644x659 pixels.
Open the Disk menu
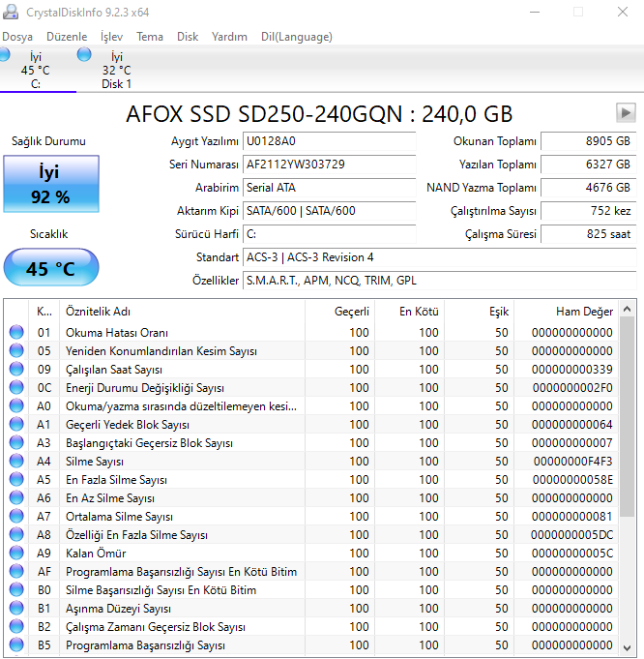(x=188, y=37)
